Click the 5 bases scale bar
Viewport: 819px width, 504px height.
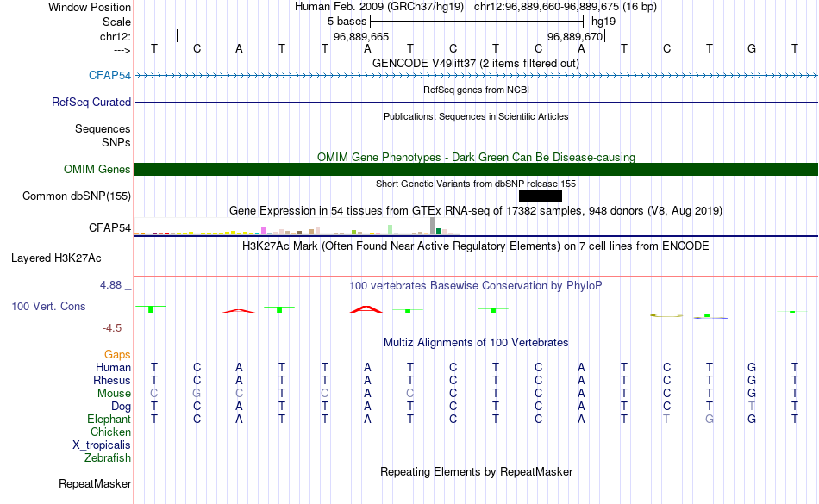tap(477, 22)
